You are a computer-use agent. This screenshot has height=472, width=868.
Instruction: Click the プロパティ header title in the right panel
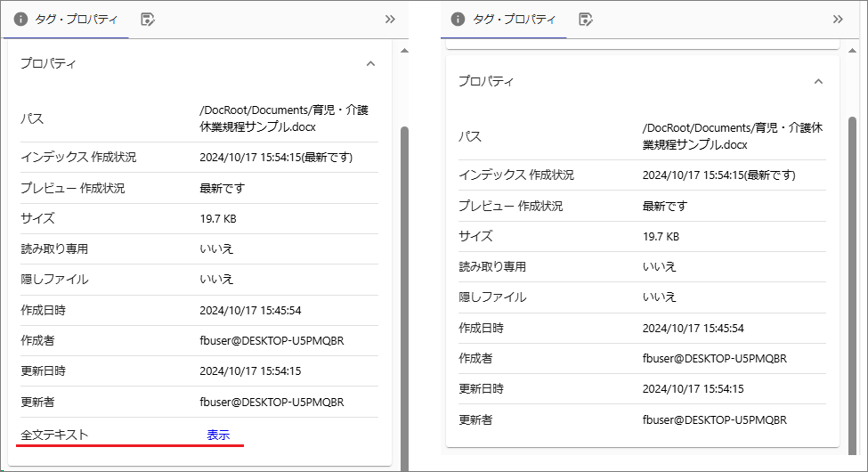pos(486,81)
